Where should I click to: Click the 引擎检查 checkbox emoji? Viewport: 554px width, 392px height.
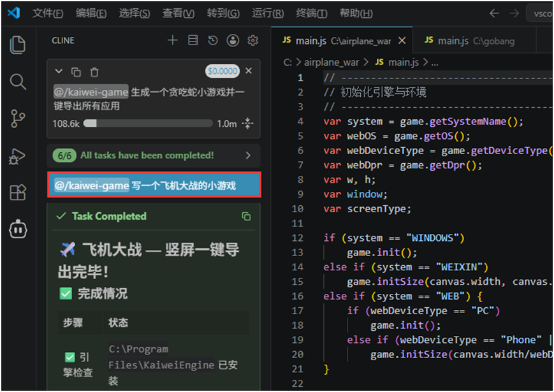coord(70,357)
